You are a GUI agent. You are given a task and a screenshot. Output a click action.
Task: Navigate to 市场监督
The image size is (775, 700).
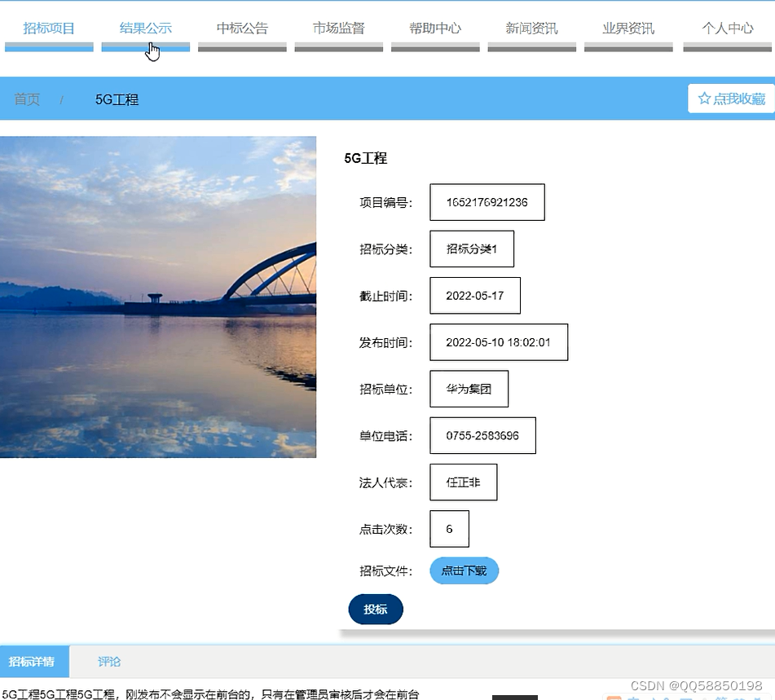338,27
